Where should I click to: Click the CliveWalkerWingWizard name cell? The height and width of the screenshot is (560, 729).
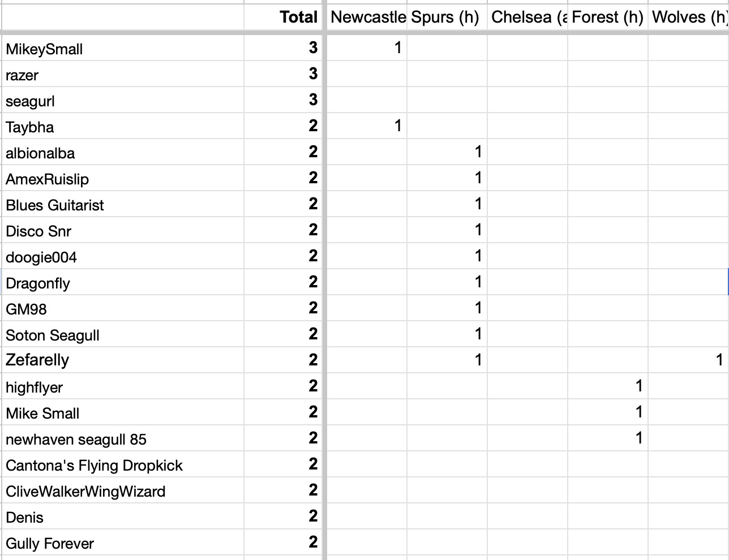pos(123,490)
